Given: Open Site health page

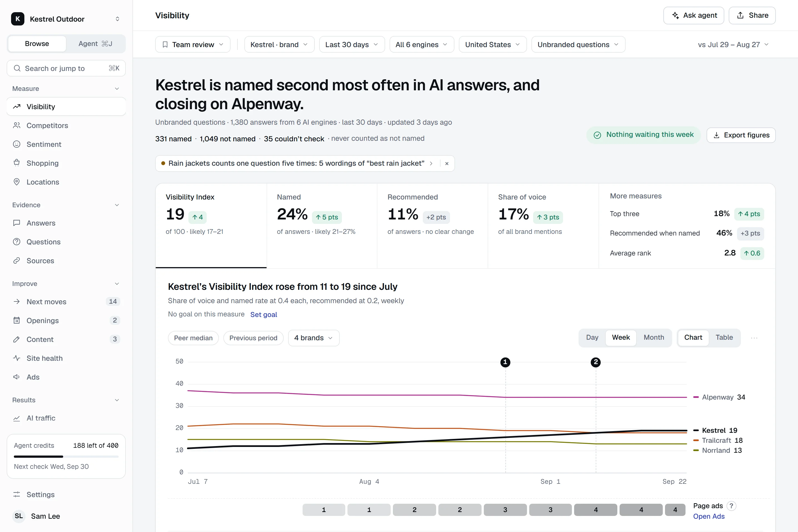Looking at the screenshot, I should [x=66, y=358].
